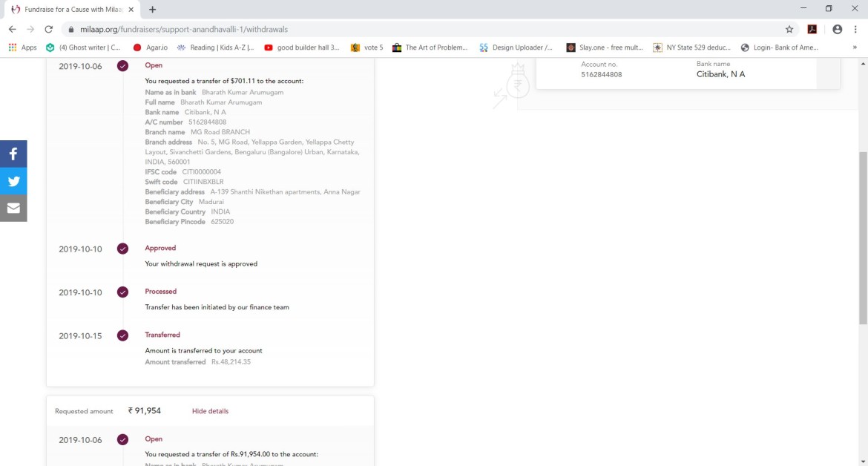Click requested amount ₹ 91,954

[145, 410]
